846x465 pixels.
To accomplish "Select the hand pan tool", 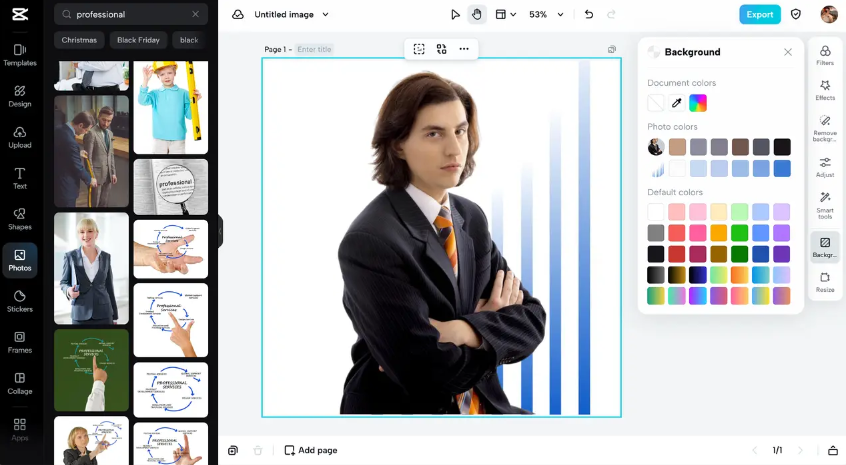I will click(x=476, y=15).
